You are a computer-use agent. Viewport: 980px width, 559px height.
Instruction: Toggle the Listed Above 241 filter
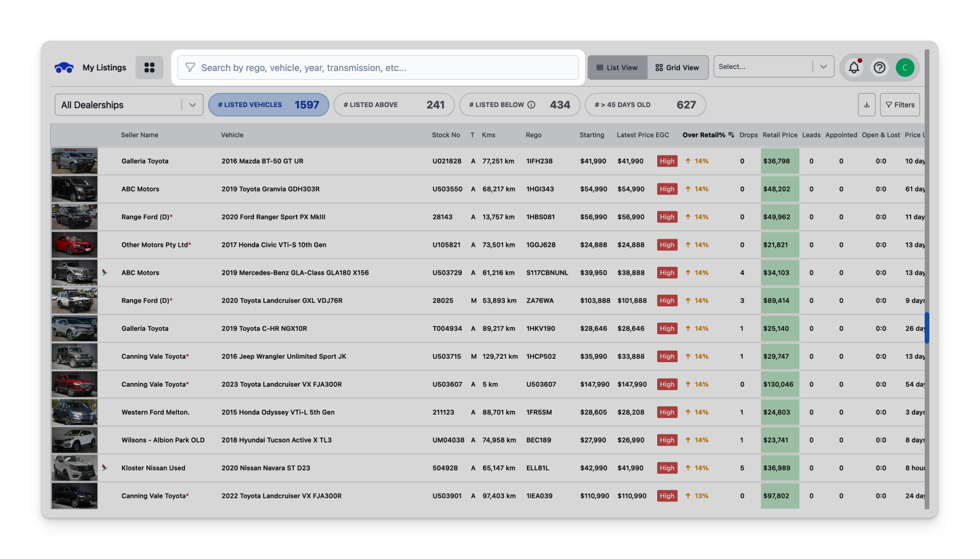click(x=394, y=105)
